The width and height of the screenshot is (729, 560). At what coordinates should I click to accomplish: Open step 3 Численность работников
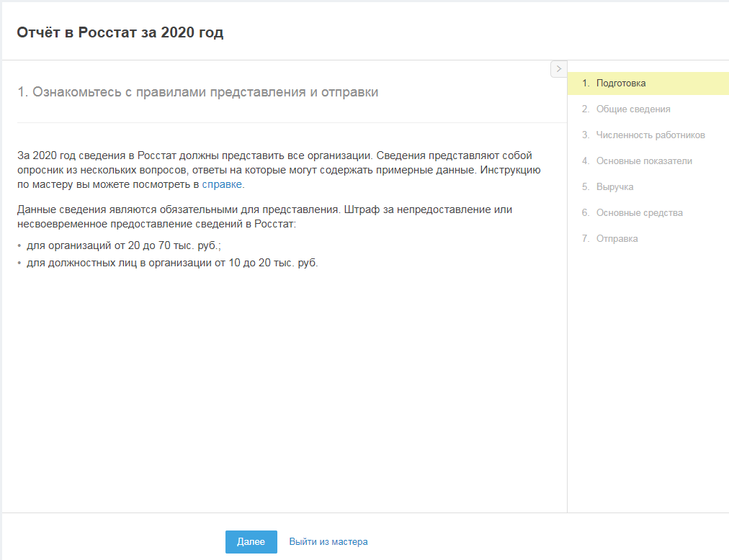pos(650,135)
